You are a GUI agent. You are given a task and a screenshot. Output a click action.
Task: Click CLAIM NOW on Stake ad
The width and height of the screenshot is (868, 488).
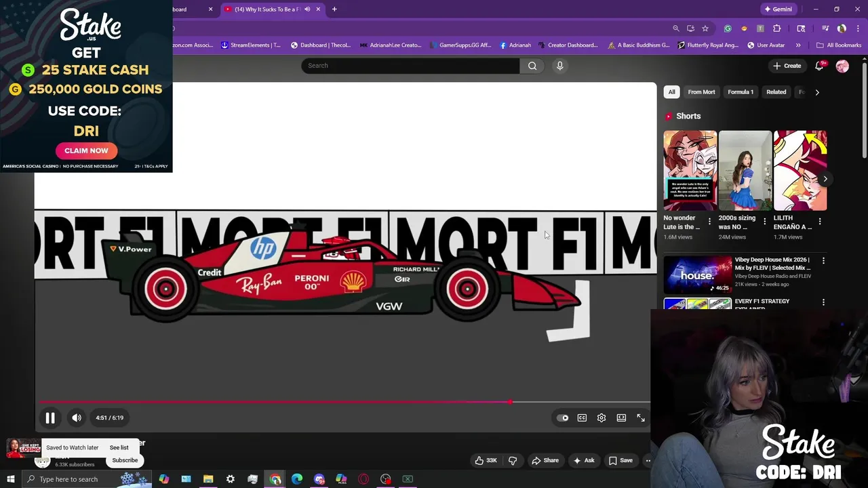(86, 150)
